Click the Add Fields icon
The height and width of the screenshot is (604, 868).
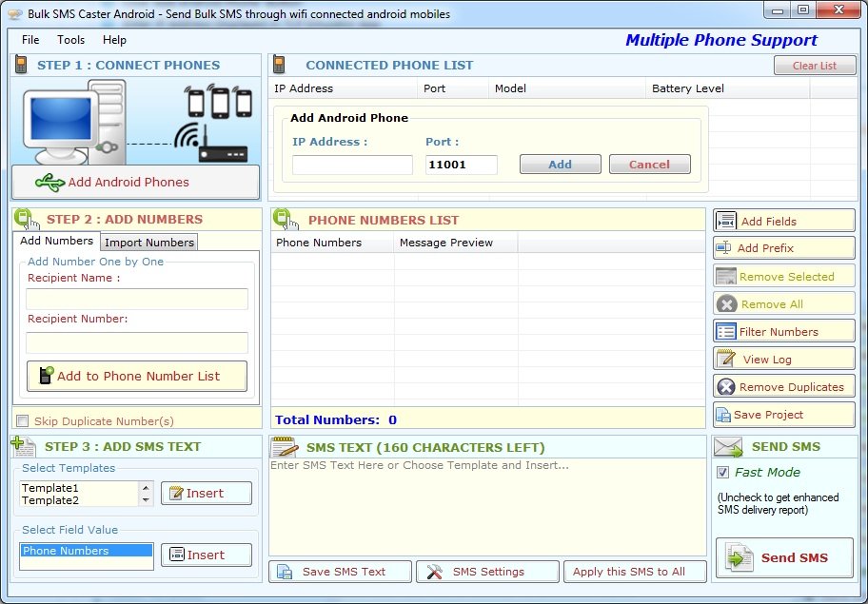tap(726, 221)
